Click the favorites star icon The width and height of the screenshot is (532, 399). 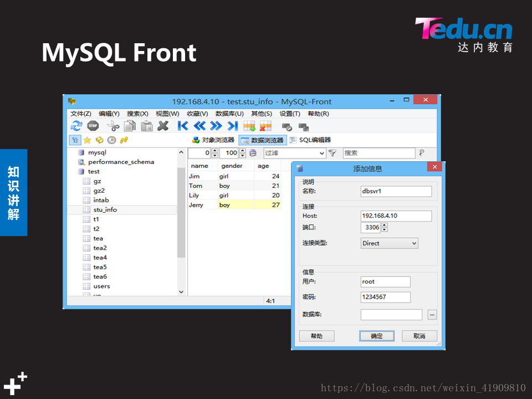point(87,140)
